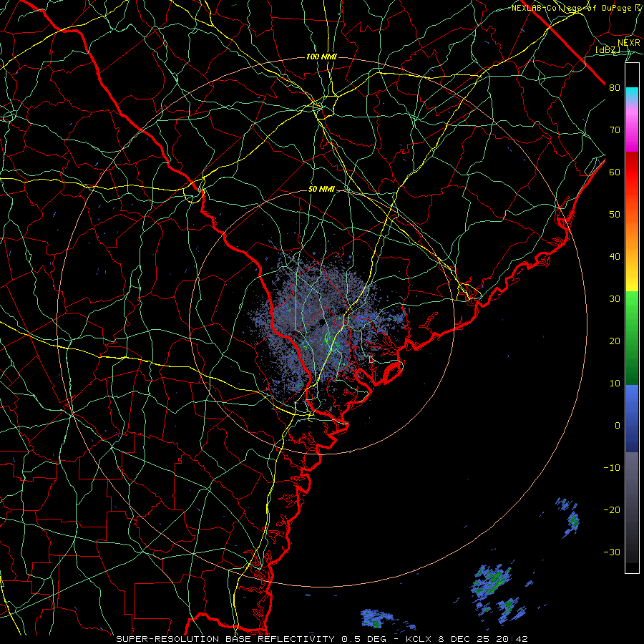The width and height of the screenshot is (644, 644).
Task: Click the Super-Resolution Base Reflectivity caption
Action: [x=322, y=639]
